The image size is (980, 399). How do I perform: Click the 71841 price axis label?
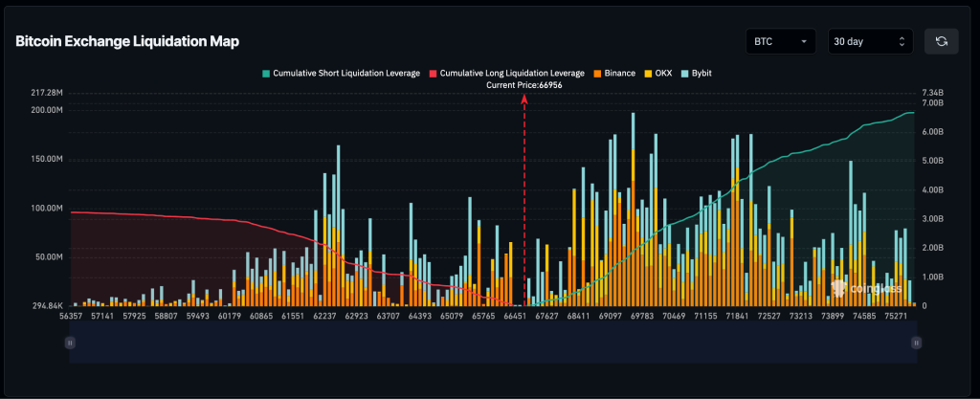(739, 314)
